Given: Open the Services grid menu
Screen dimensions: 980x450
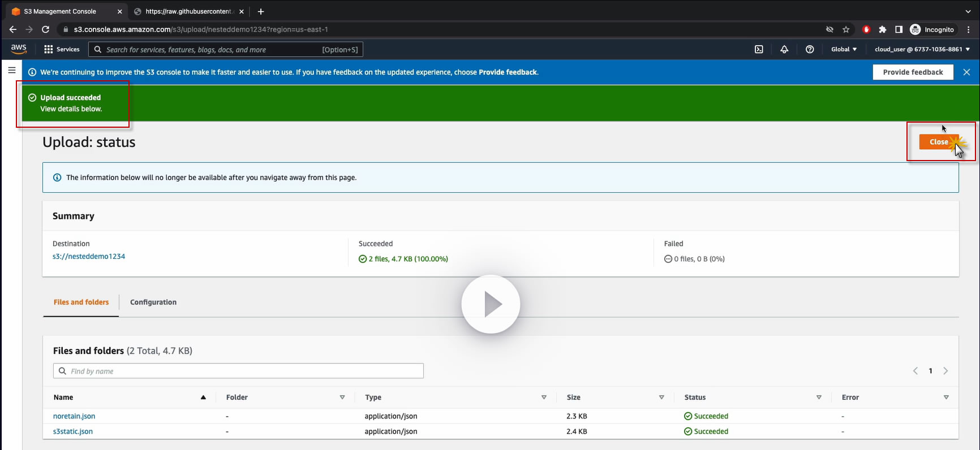Looking at the screenshot, I should 62,49.
